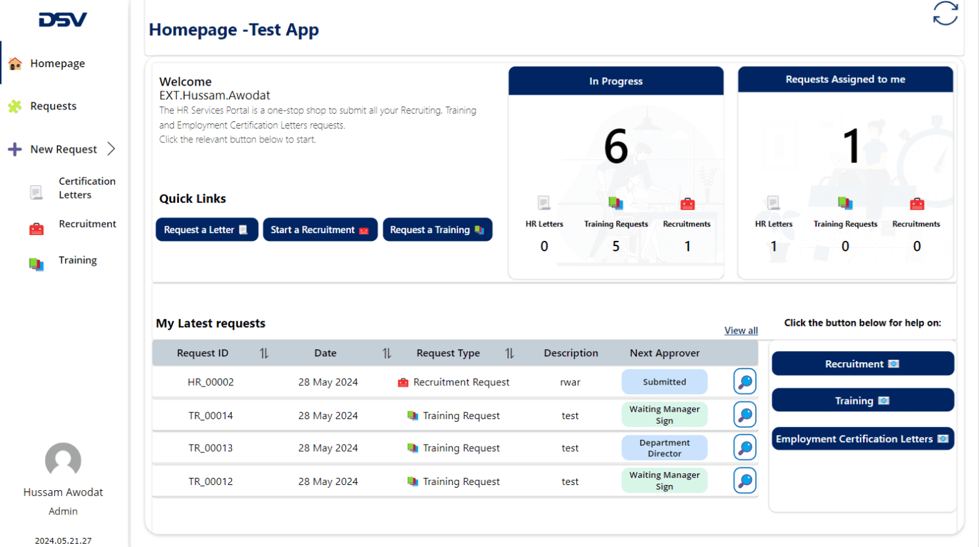Click Recruitments icon in Requests Assigned card
This screenshot has width=980, height=547.
pyautogui.click(x=917, y=204)
